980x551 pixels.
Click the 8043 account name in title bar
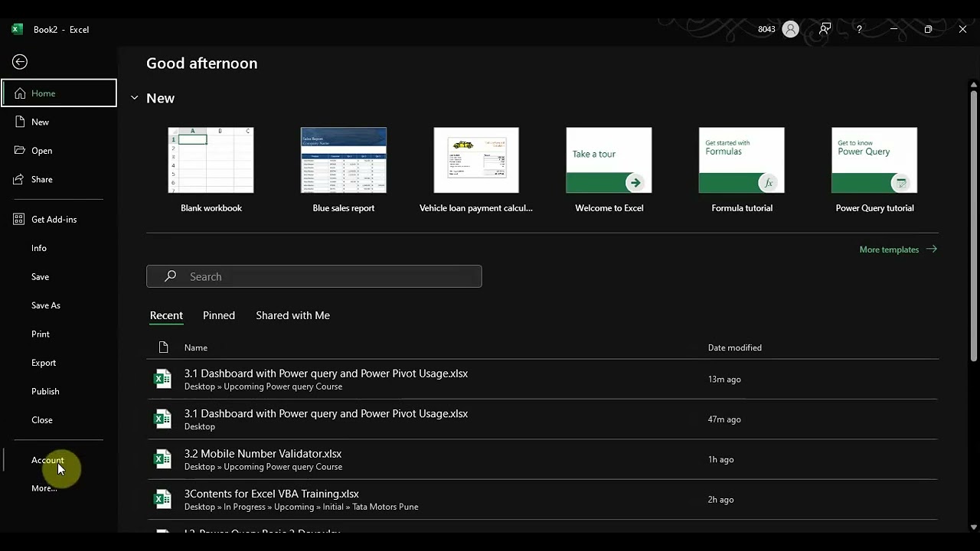[766, 29]
